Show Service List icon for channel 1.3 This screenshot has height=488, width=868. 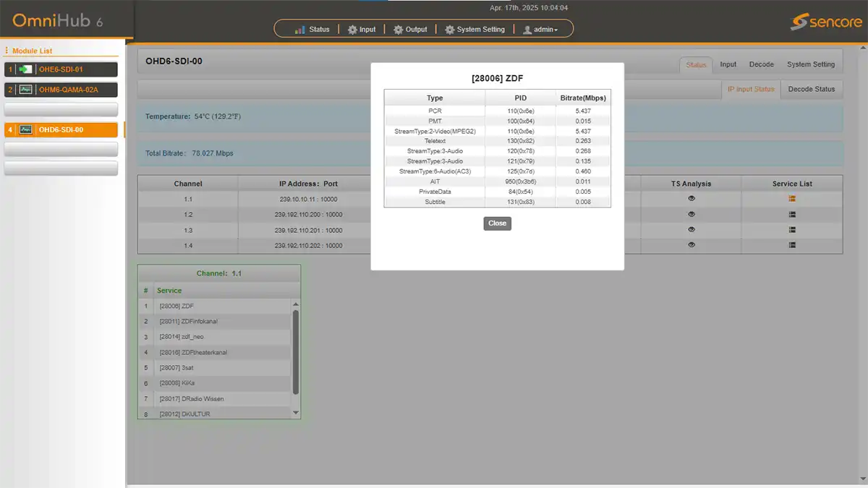(x=792, y=230)
